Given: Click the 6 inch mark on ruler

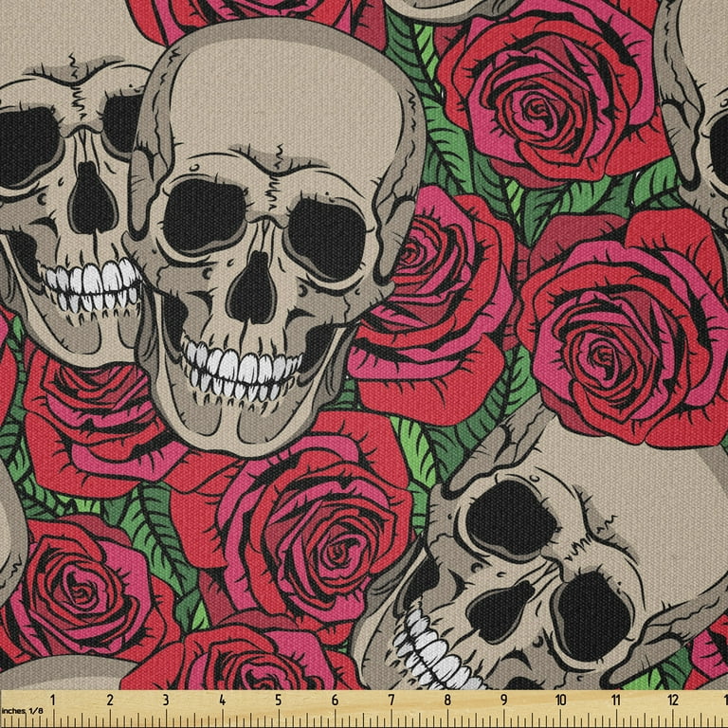Looking at the screenshot, I should pyautogui.click(x=335, y=701).
